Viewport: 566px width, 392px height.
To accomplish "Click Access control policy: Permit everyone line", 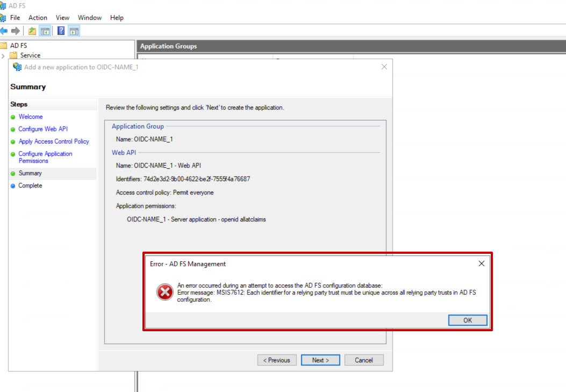I will click(x=164, y=193).
